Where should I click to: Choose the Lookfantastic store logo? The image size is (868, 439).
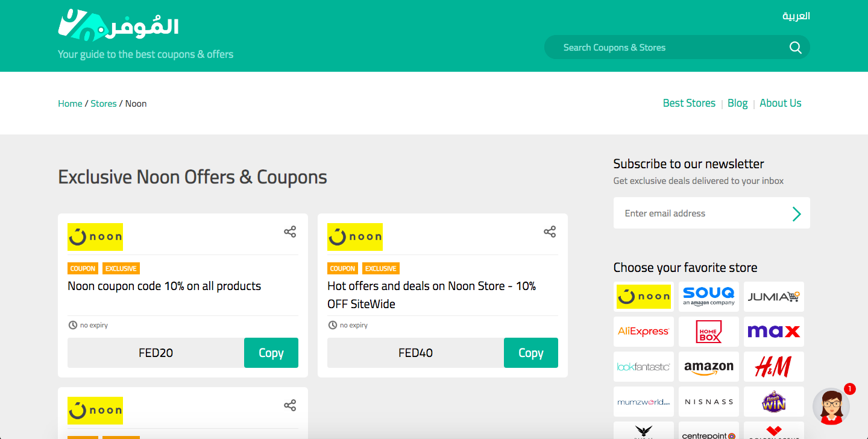click(x=644, y=367)
